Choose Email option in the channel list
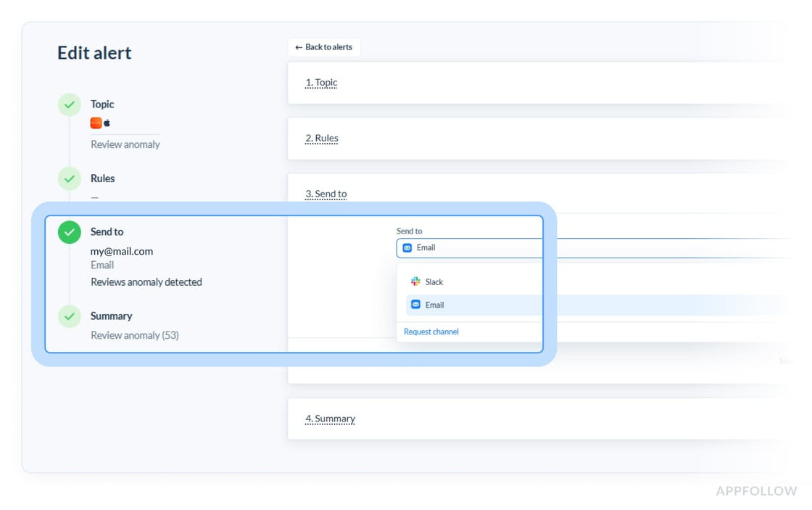812x510 pixels. coord(434,305)
